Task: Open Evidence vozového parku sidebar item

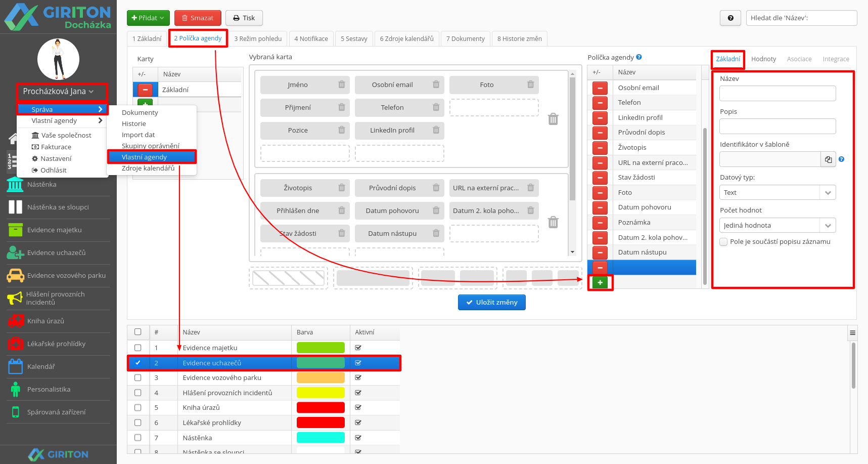Action: (58, 275)
